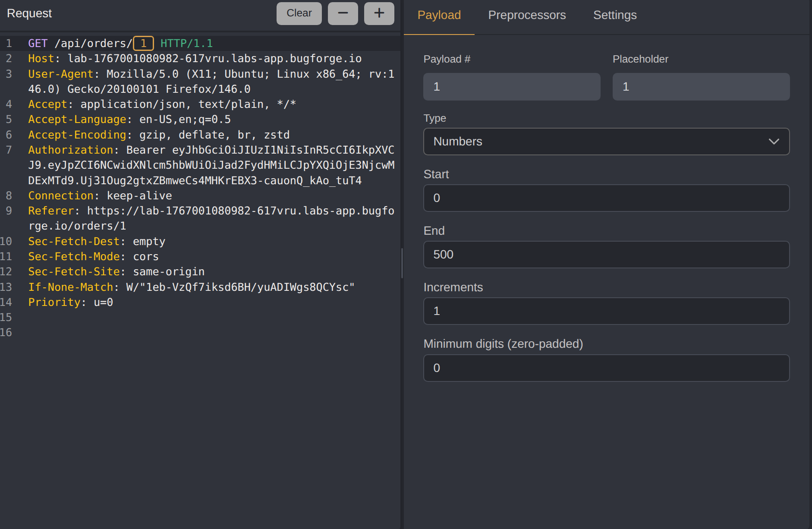
Task: Click the plus button to add placeholder
Action: point(379,13)
